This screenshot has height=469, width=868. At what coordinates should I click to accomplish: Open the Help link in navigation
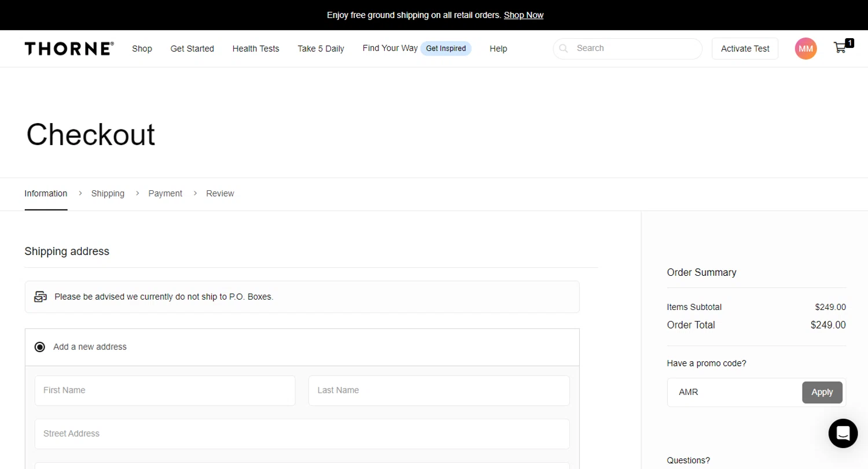tap(498, 49)
